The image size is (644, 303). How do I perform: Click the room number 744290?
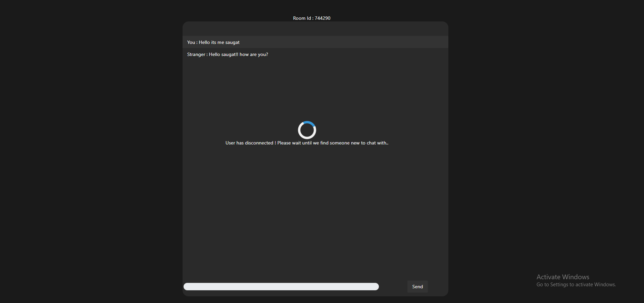[323, 18]
